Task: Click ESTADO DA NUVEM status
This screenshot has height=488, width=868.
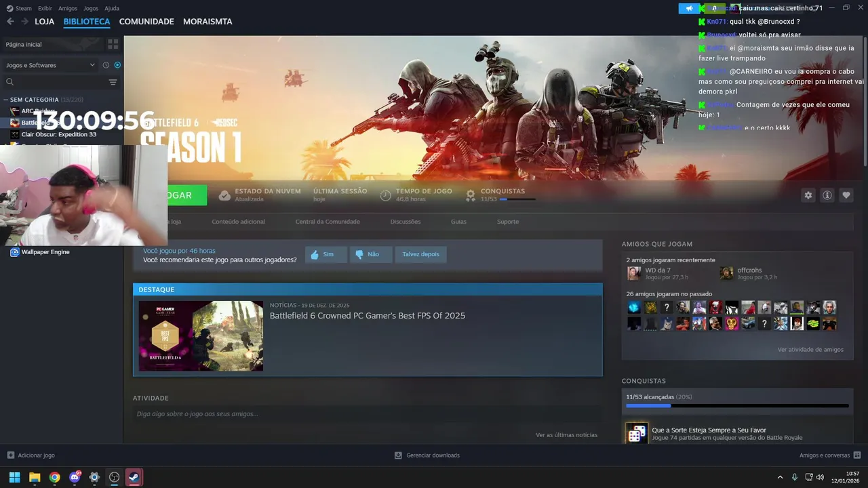Action: point(260,195)
